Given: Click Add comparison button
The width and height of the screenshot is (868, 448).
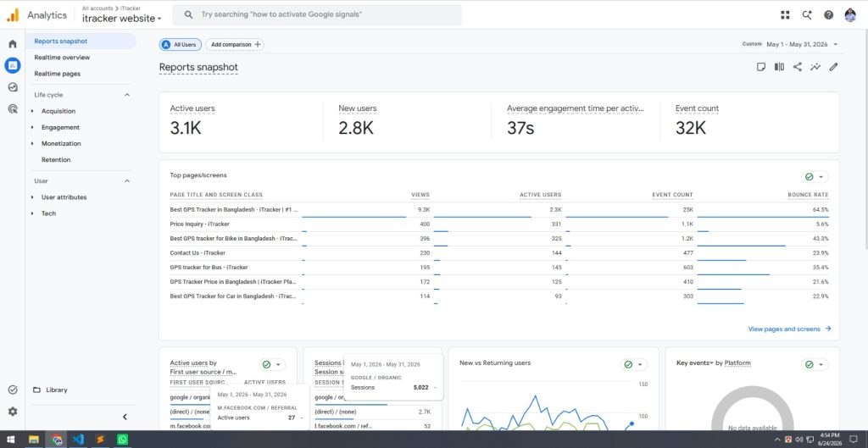Looking at the screenshot, I should 235,44.
